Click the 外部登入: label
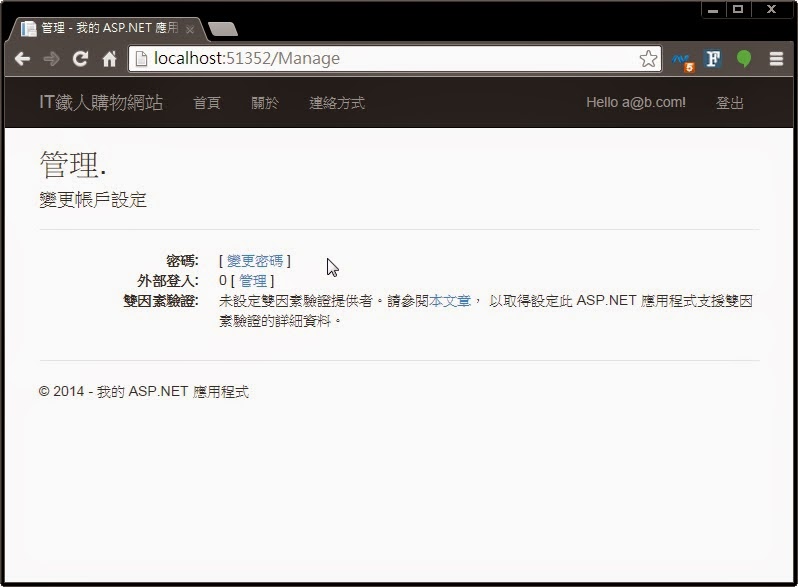The image size is (798, 587). (168, 281)
